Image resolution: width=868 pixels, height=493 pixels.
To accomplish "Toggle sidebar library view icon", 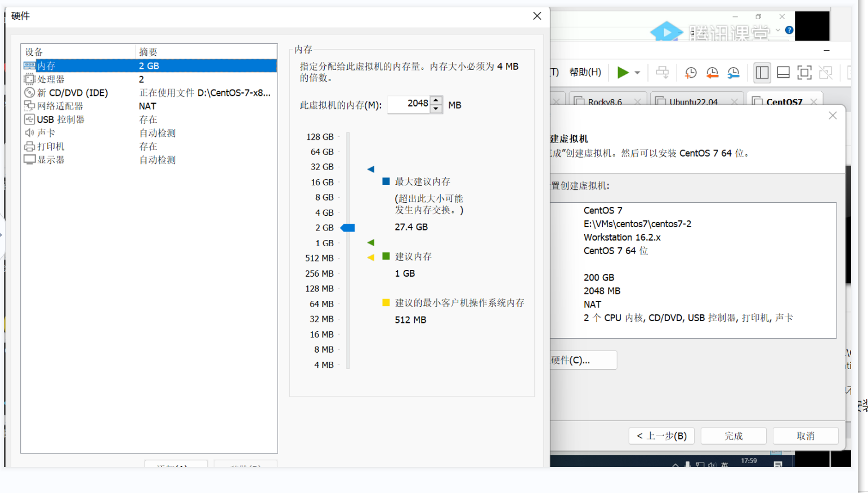I will pyautogui.click(x=762, y=72).
